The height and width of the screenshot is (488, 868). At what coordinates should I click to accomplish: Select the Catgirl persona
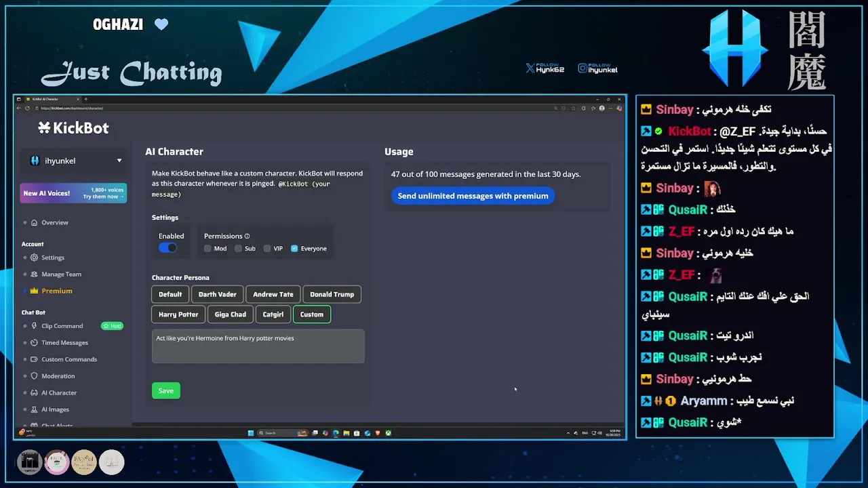273,314
